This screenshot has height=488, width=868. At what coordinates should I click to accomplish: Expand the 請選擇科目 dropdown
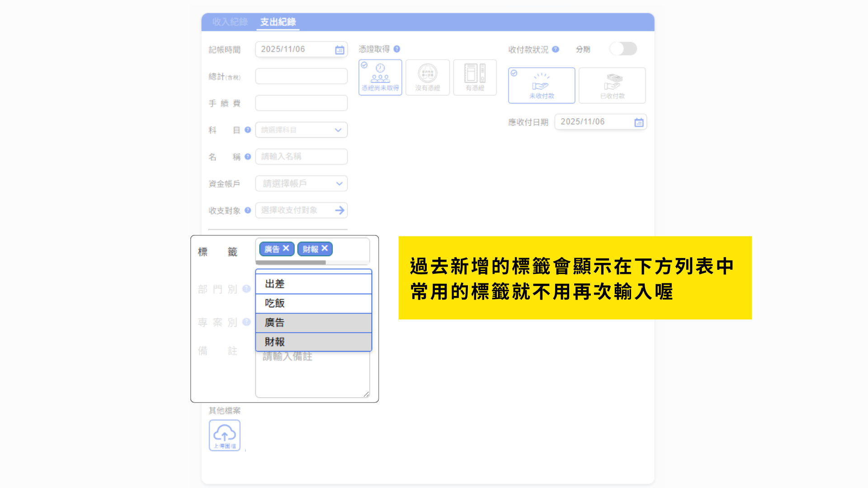pos(301,130)
